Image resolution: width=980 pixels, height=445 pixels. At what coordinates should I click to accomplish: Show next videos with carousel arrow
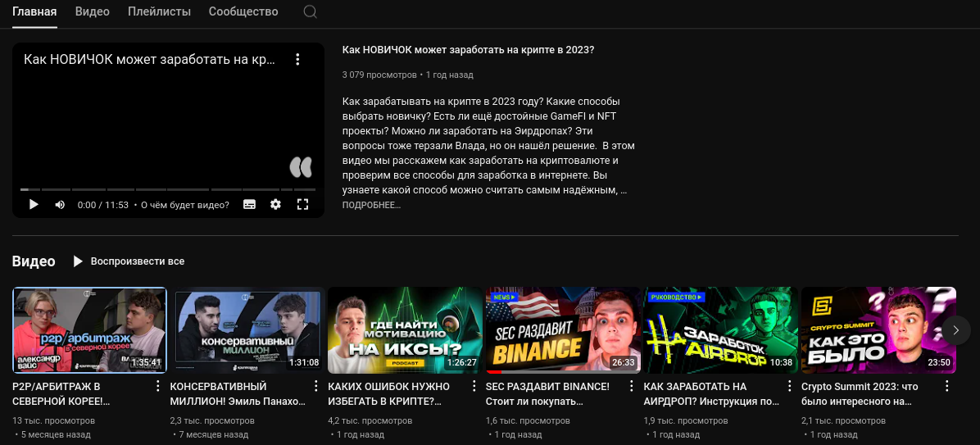[x=956, y=330]
